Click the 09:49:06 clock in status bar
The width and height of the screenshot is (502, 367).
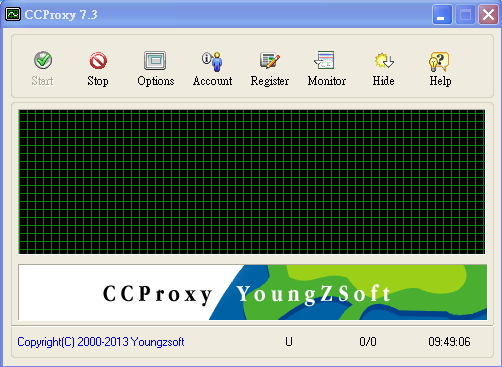(449, 342)
